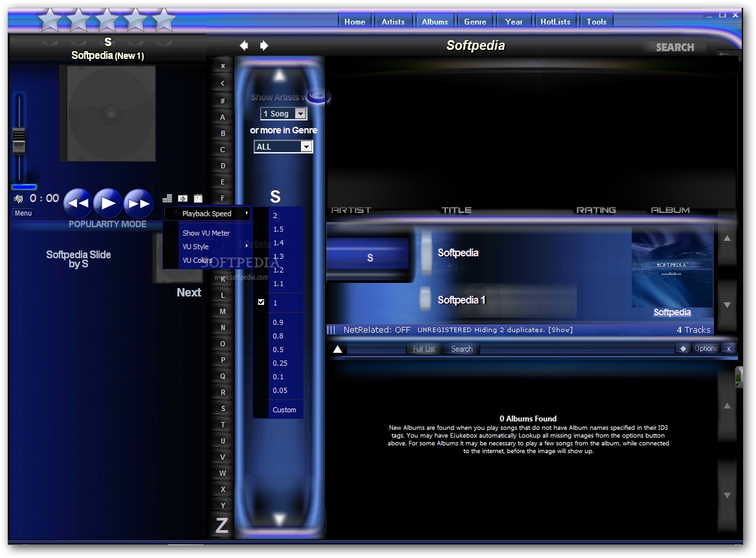This screenshot has width=756, height=558.
Task: Click the third rating star
Action: click(107, 20)
